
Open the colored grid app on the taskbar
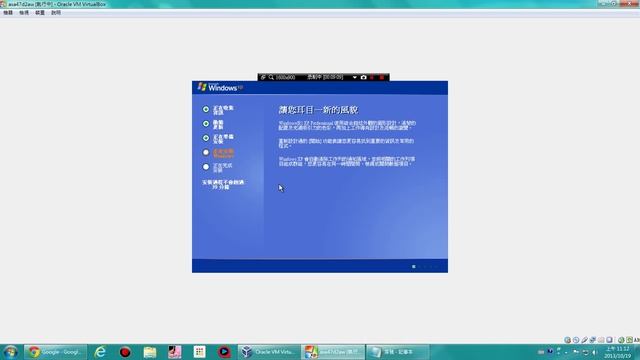(x=199, y=352)
